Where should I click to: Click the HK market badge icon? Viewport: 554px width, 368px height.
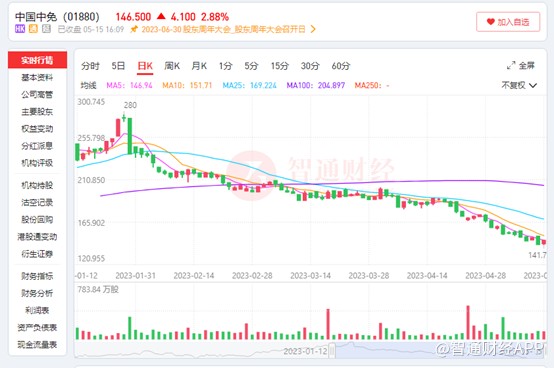(x=20, y=29)
